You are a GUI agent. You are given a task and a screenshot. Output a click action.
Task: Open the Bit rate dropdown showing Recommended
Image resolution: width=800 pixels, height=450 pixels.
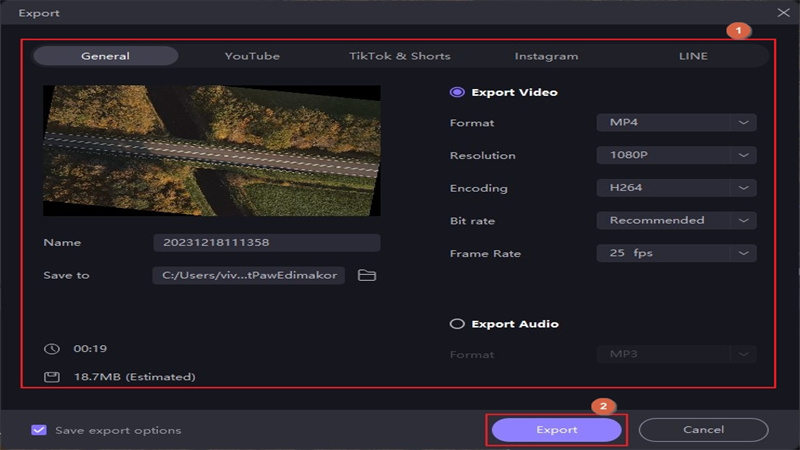point(676,220)
